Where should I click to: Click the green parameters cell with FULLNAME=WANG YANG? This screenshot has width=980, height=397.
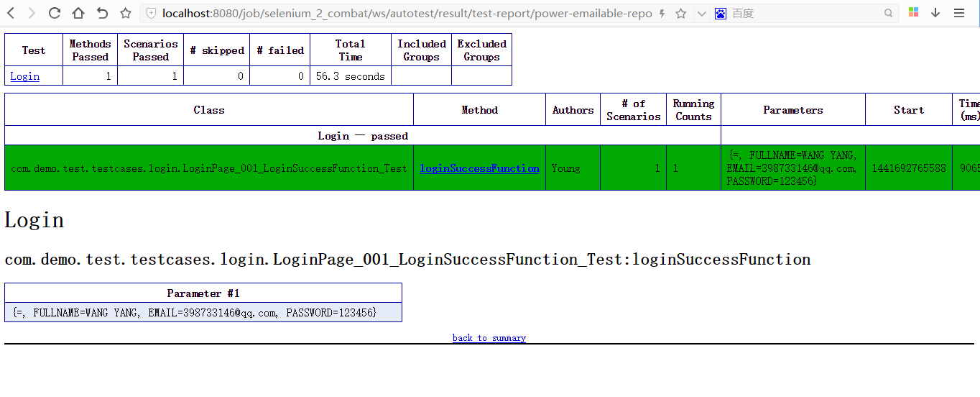(x=793, y=168)
